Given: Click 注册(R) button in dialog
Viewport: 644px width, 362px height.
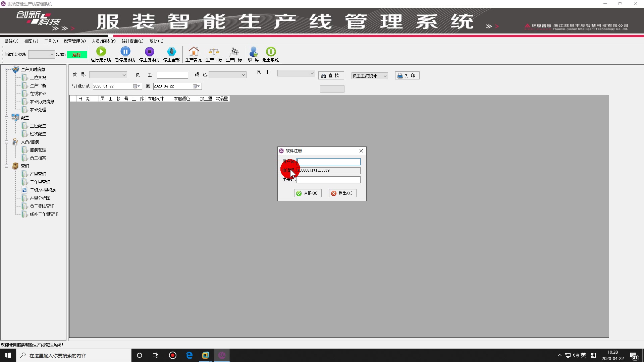Looking at the screenshot, I should tap(308, 193).
